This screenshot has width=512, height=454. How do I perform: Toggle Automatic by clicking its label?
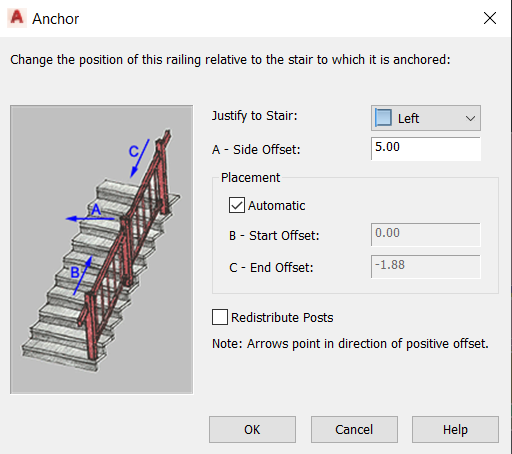(x=276, y=206)
